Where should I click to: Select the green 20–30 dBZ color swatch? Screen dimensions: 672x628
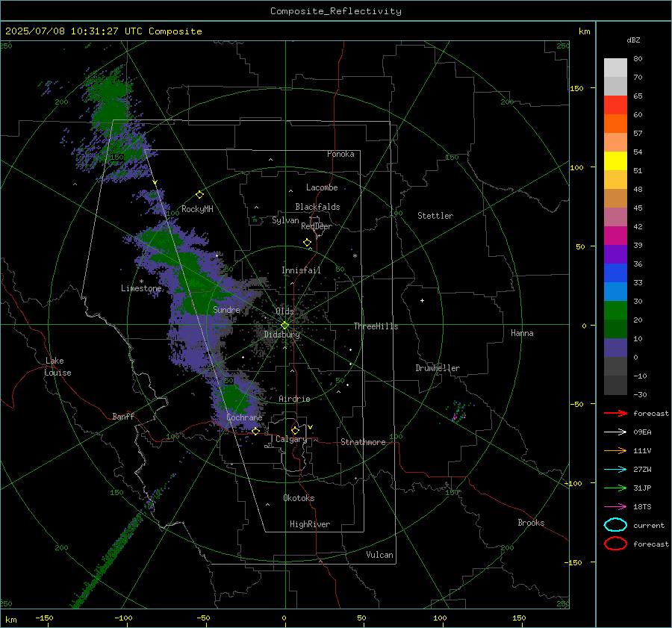click(615, 311)
